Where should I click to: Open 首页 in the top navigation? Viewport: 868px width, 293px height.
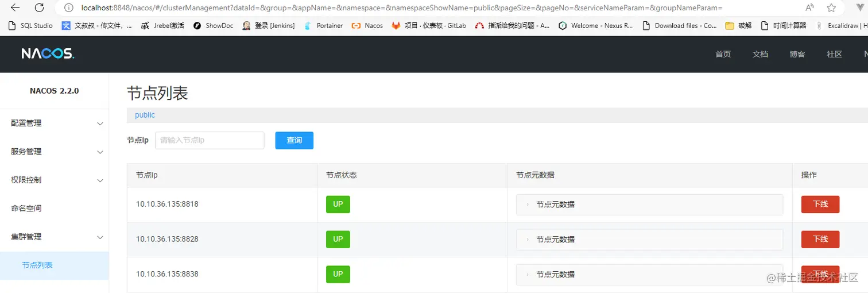coord(723,54)
